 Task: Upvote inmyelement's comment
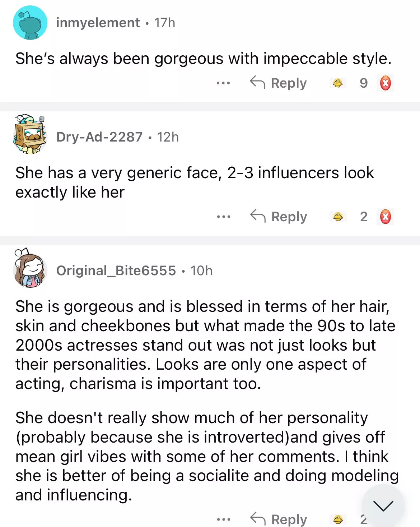(x=337, y=83)
